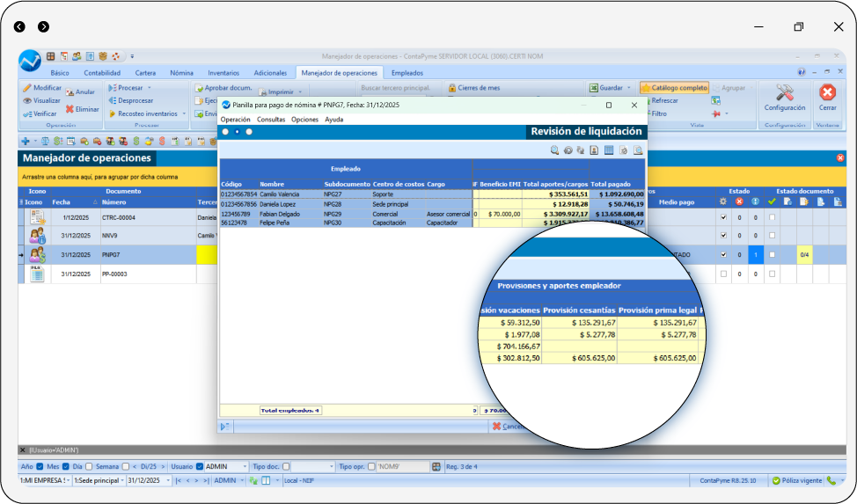This screenshot has width=857, height=504.
Task: Switch to the Nómina ribbon tab
Action: coord(181,73)
